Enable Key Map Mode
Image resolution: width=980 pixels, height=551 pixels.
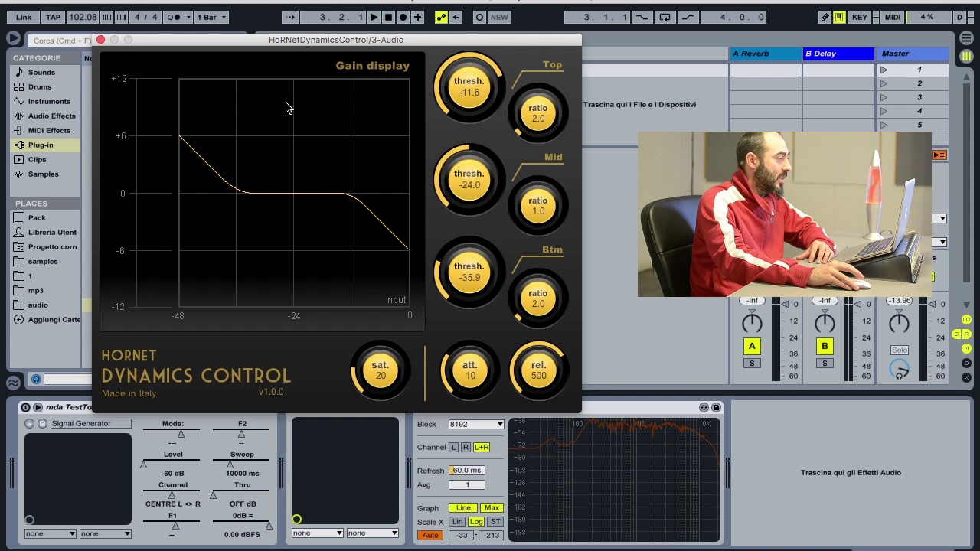point(860,17)
